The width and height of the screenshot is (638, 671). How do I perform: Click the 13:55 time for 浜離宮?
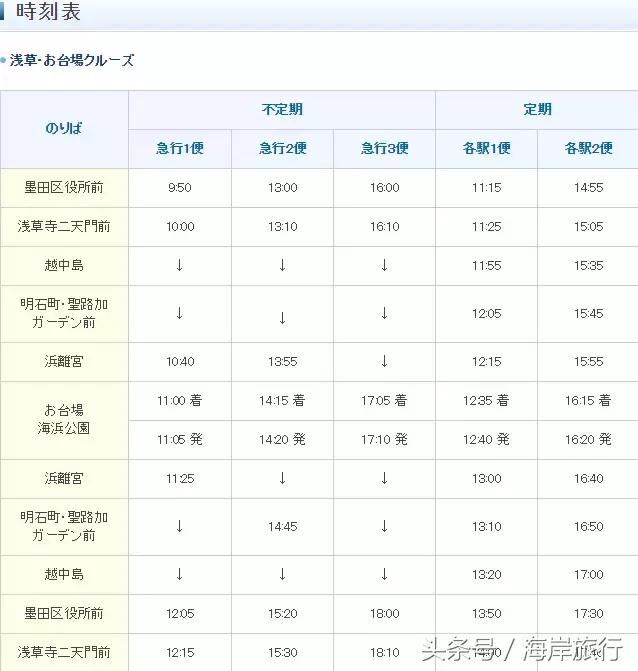click(282, 361)
